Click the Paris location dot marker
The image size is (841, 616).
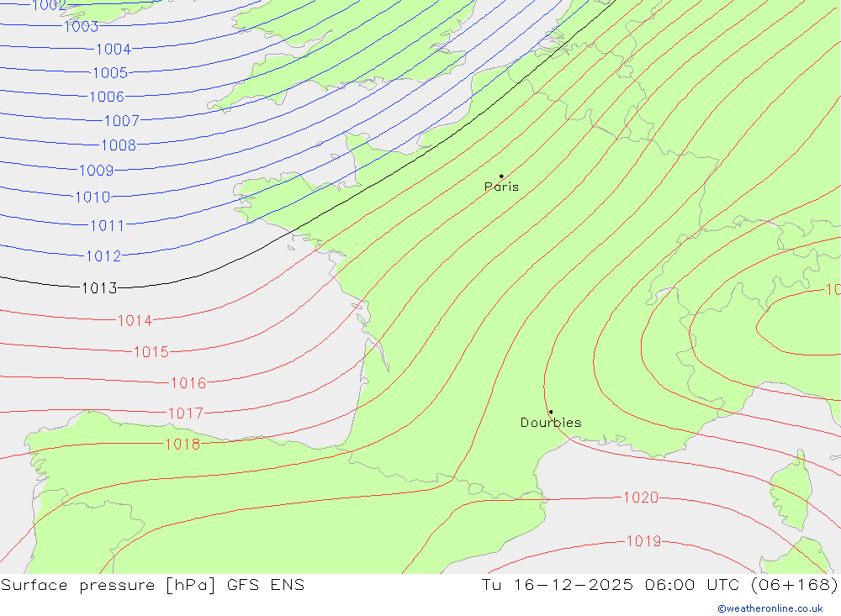[501, 176]
